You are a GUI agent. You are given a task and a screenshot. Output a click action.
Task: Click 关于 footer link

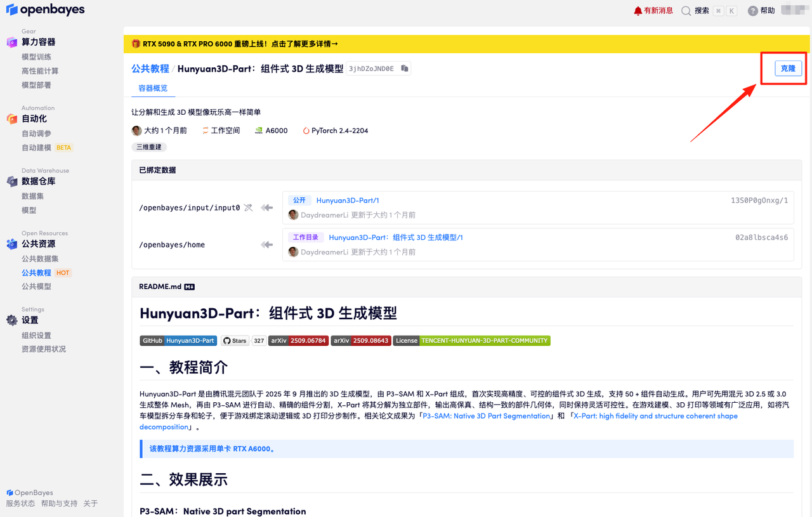click(x=91, y=504)
